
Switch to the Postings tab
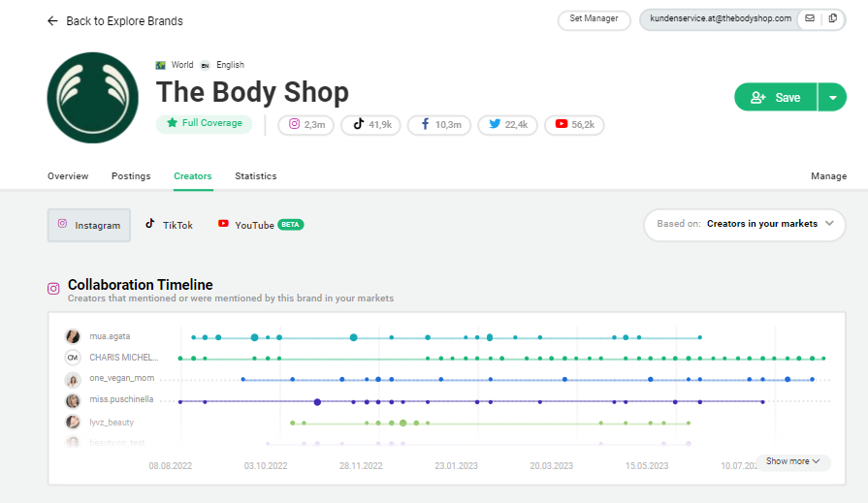coord(131,176)
